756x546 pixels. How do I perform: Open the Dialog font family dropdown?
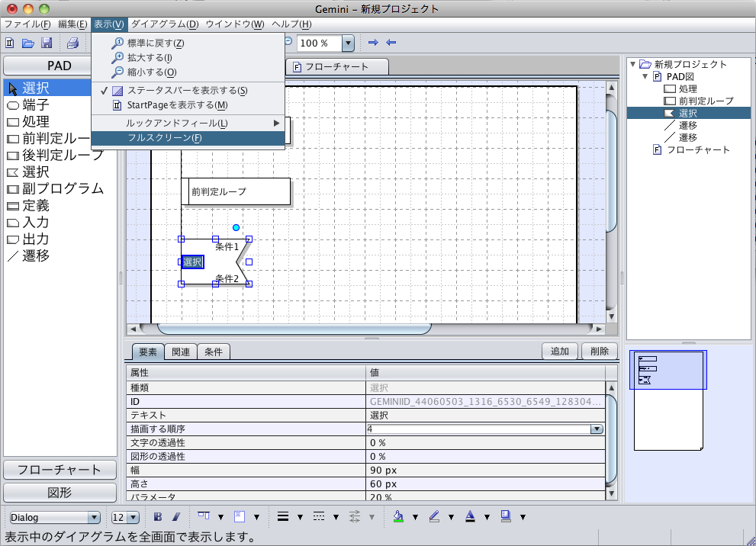(x=94, y=518)
